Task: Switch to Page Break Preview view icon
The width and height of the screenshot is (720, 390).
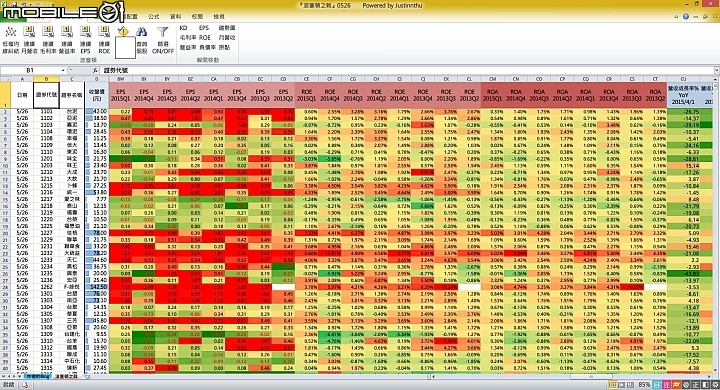Action: [630, 385]
